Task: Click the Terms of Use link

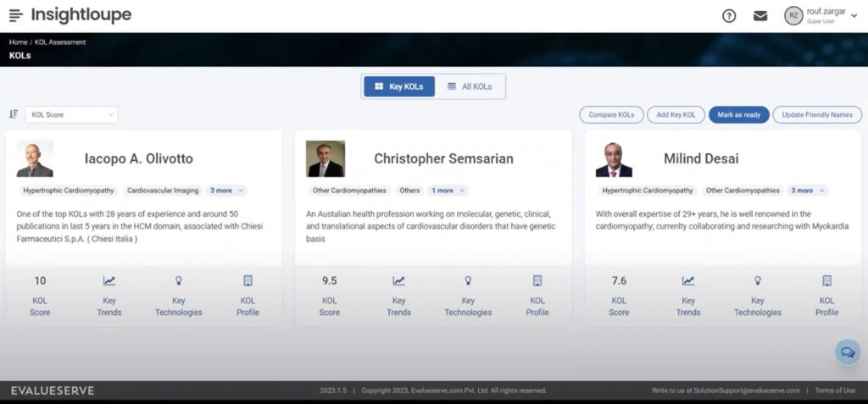Action: coord(835,390)
